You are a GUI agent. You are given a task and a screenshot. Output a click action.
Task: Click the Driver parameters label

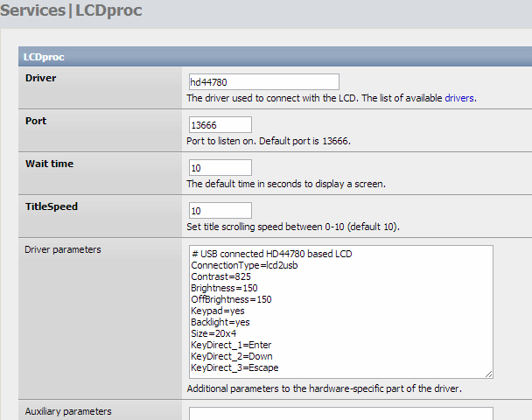63,249
